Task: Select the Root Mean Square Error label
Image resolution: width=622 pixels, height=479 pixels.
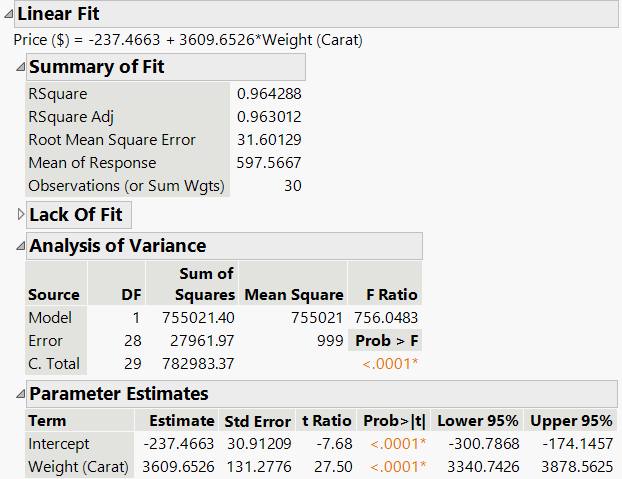Action: (x=112, y=140)
